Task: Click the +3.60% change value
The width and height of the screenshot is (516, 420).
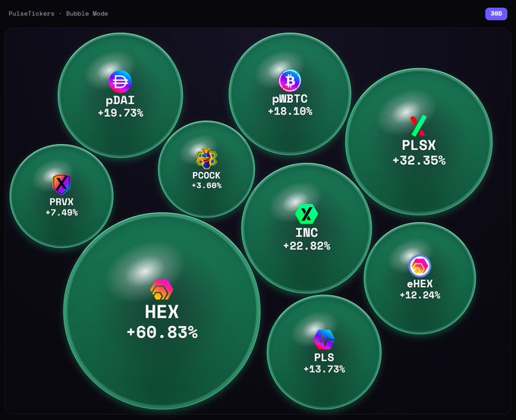Action: pyautogui.click(x=206, y=186)
